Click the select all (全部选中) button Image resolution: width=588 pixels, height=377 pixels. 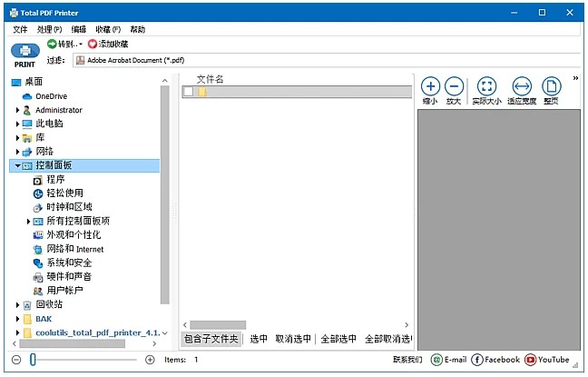pyautogui.click(x=338, y=339)
